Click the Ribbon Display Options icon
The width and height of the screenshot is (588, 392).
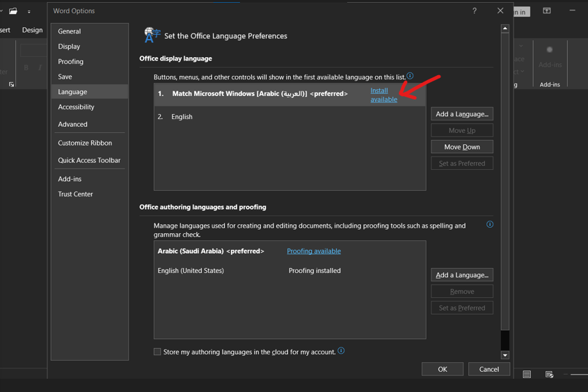(547, 11)
